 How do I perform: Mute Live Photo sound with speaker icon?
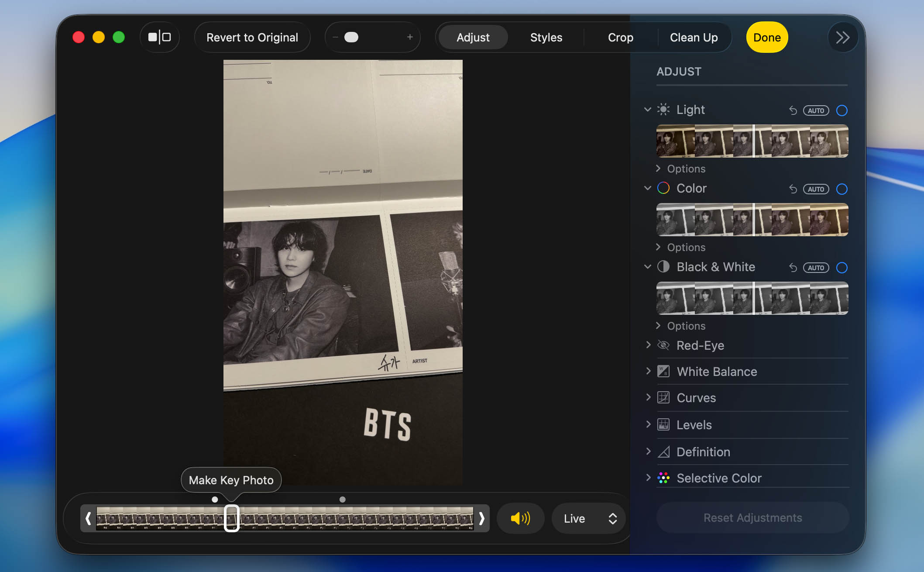[x=520, y=518]
